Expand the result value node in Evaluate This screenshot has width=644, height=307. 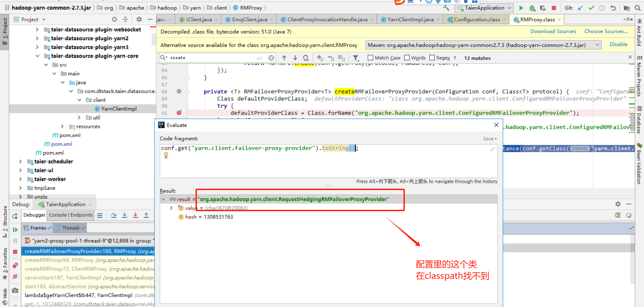click(x=171, y=208)
